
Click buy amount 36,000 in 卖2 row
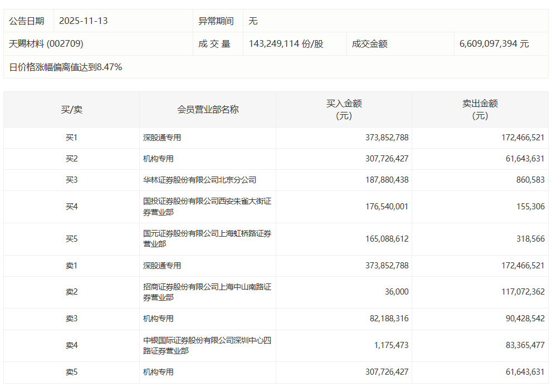coord(397,292)
